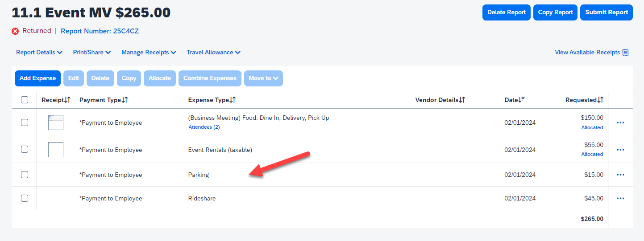Sort by Receipt column arrows

[x=67, y=100]
